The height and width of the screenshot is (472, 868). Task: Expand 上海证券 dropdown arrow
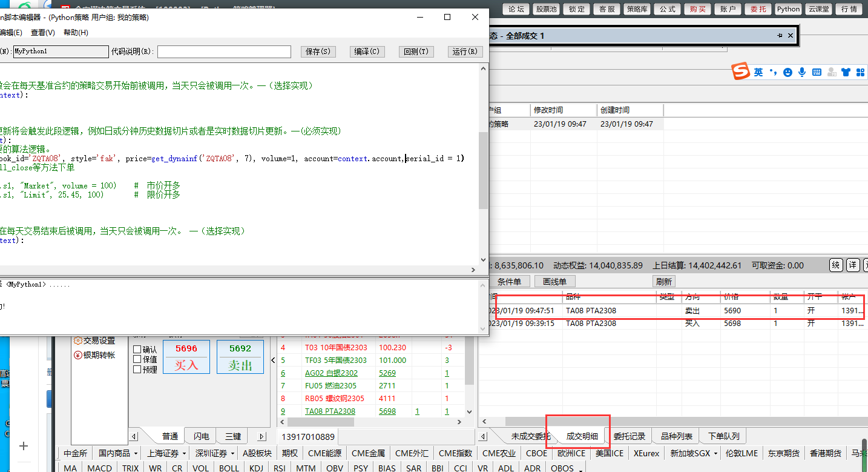pos(184,453)
